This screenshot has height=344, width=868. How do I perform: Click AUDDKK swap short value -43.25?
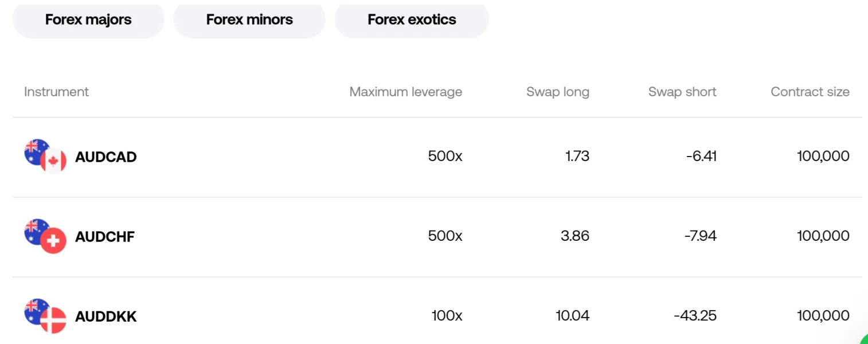pos(695,315)
